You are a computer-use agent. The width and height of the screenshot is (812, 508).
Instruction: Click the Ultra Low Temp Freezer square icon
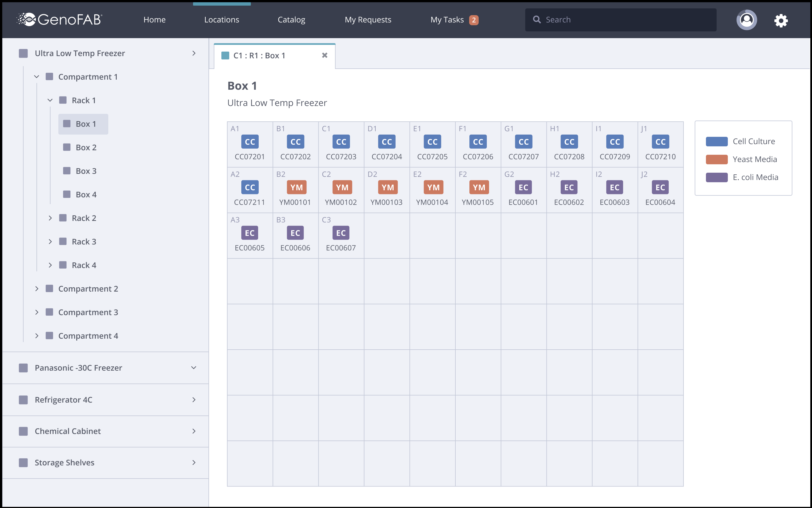pos(23,53)
